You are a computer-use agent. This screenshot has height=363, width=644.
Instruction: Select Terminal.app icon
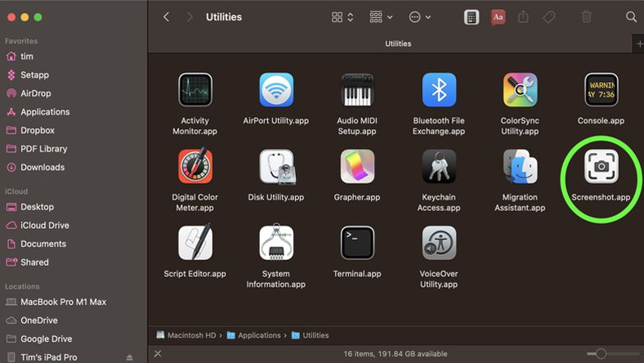click(x=357, y=243)
